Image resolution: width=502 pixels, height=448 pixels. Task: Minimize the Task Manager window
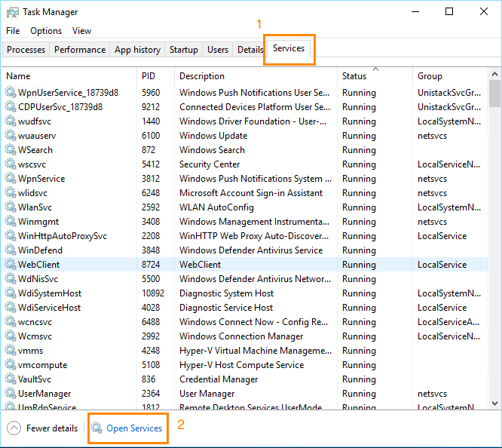(x=415, y=12)
